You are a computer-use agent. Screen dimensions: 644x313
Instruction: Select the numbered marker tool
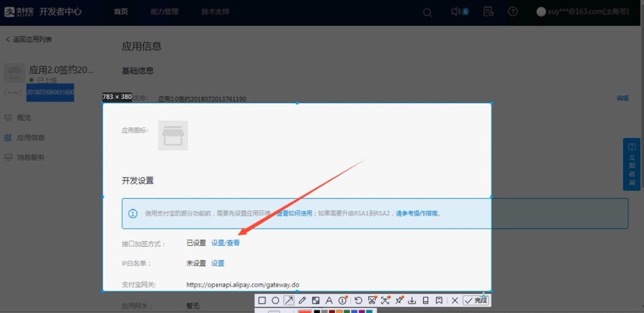coord(342,300)
